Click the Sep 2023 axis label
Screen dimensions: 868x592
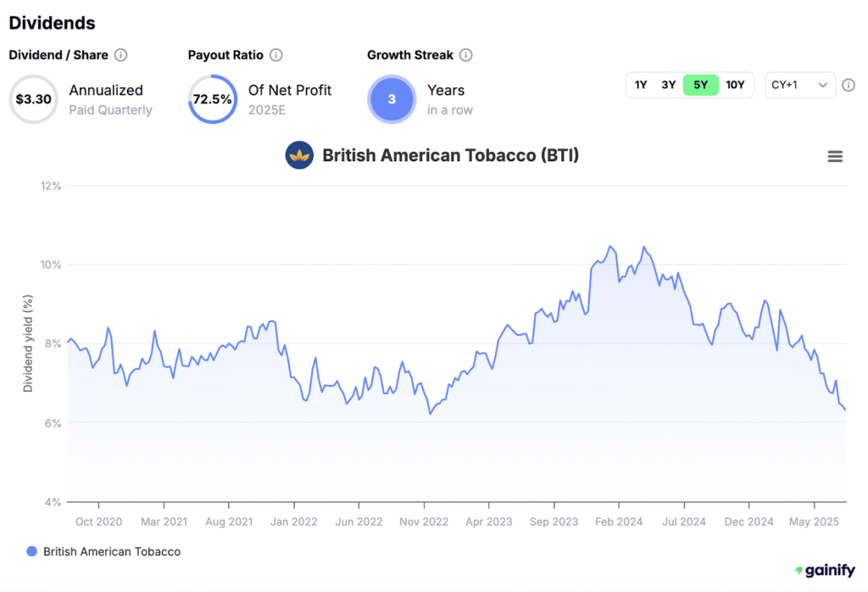coord(554,522)
